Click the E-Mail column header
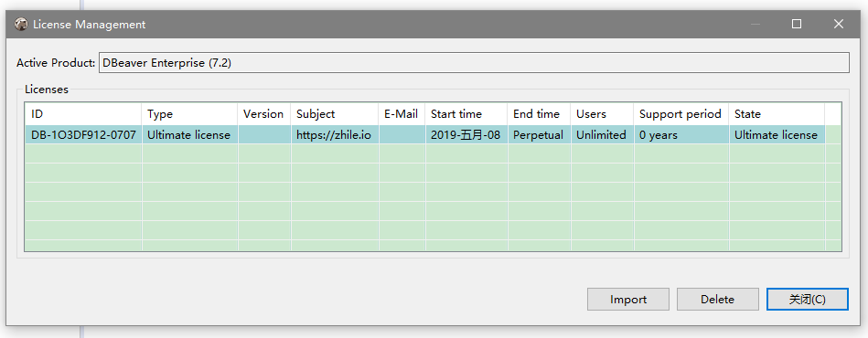This screenshot has width=868, height=338. click(x=402, y=114)
